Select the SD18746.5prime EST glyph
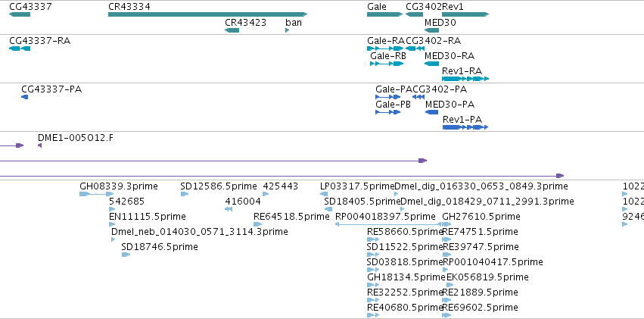This screenshot has width=644, height=319. (126, 255)
